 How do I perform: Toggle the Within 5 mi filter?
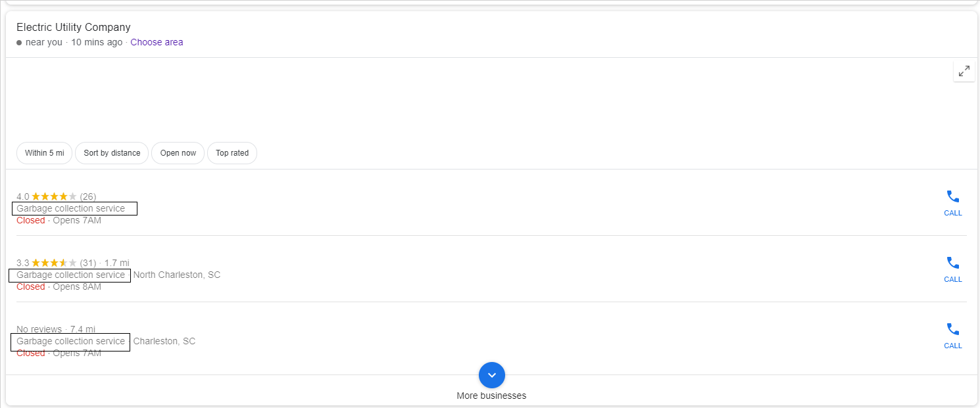(x=44, y=153)
